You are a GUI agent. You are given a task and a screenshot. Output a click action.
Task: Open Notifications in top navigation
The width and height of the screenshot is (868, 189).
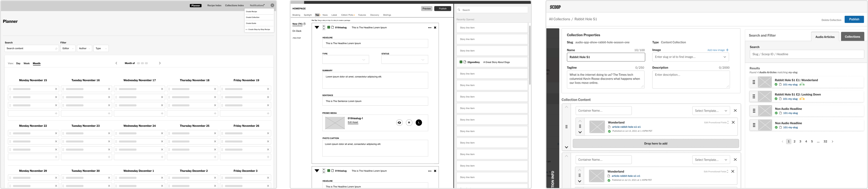(x=257, y=5)
